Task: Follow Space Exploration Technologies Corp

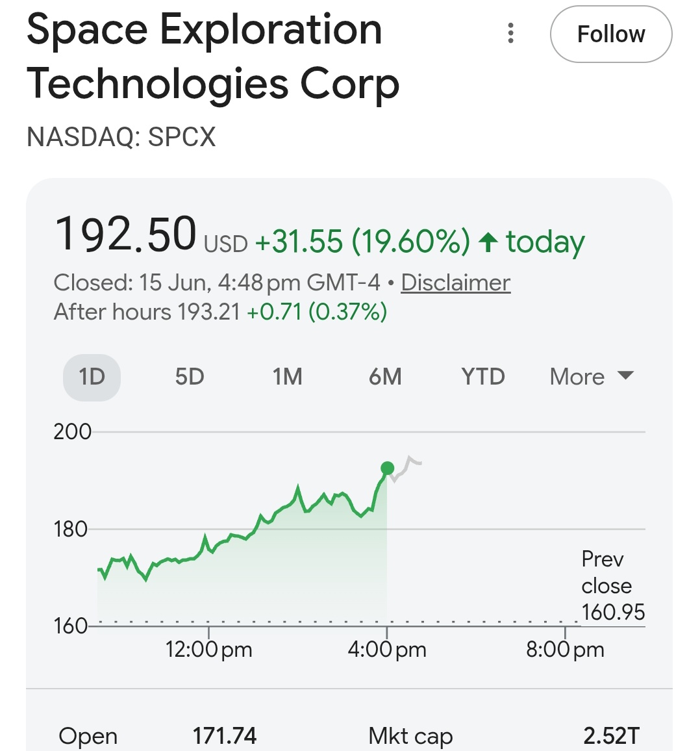Action: pyautogui.click(x=611, y=34)
